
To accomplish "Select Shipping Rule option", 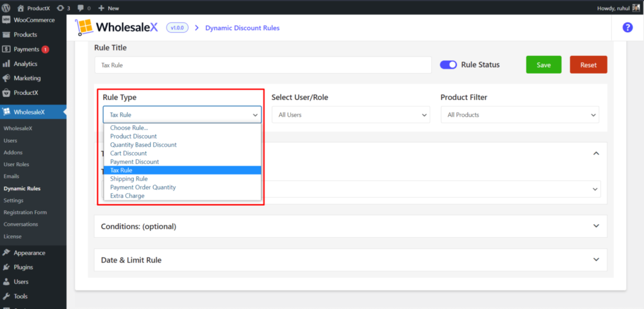I will [182, 179].
